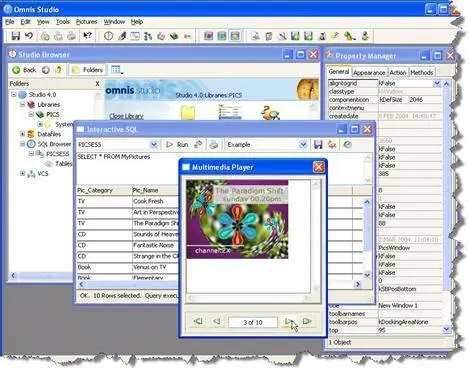Go to first record in Multimedia Player
This screenshot has height=370, width=469.
198,321
